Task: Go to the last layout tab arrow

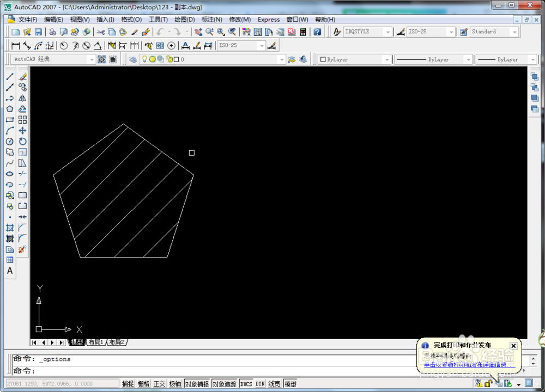Action: (x=61, y=342)
